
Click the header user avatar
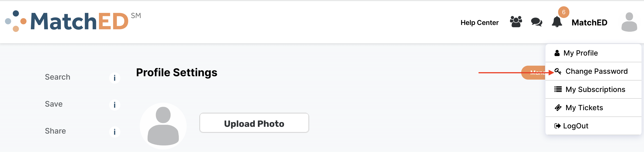pyautogui.click(x=629, y=22)
